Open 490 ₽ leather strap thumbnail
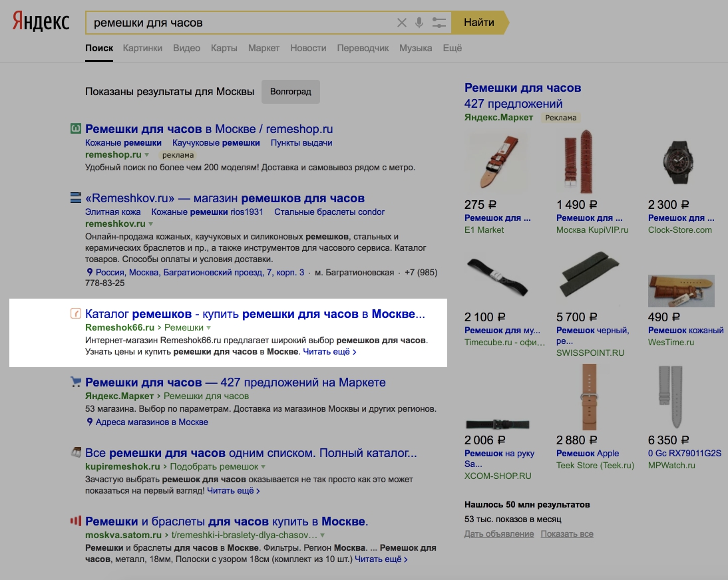The image size is (728, 580). [x=681, y=291]
